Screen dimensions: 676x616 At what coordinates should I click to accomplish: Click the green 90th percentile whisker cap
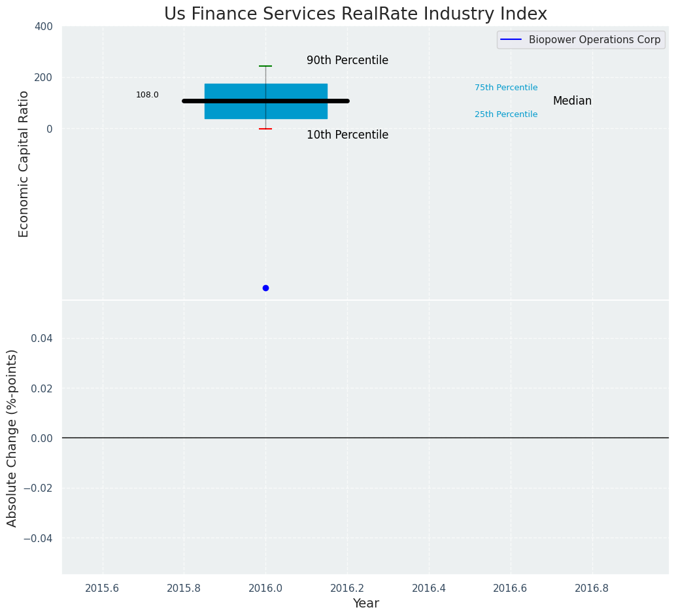click(x=265, y=66)
